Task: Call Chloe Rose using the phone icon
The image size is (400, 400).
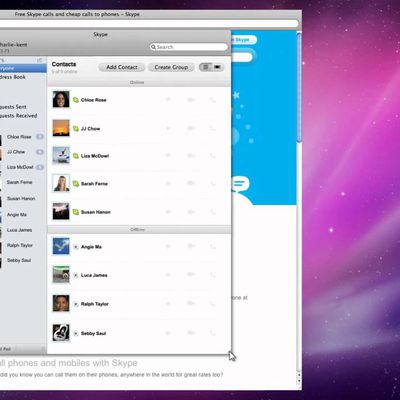Action: tap(213, 100)
